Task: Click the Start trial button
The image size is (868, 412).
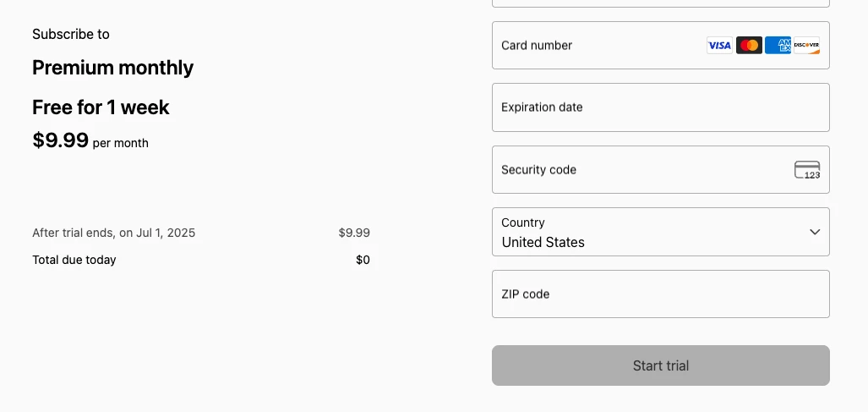Action: click(x=660, y=365)
